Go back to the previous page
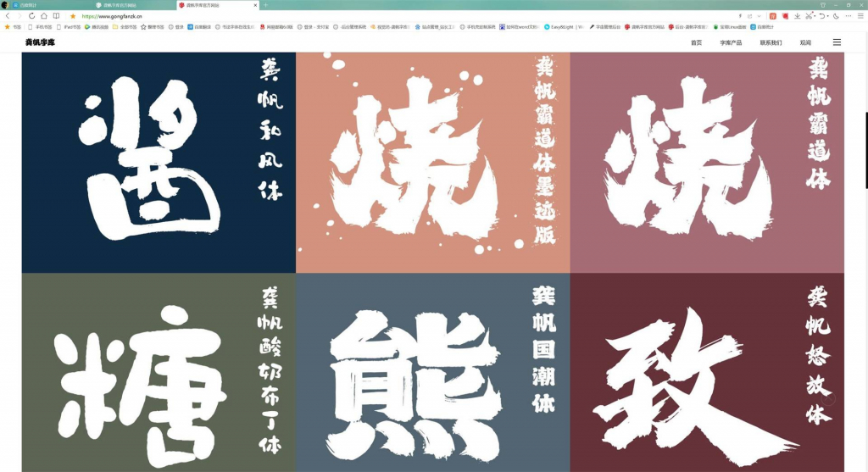Viewport: 868px width, 472px height. tap(7, 16)
